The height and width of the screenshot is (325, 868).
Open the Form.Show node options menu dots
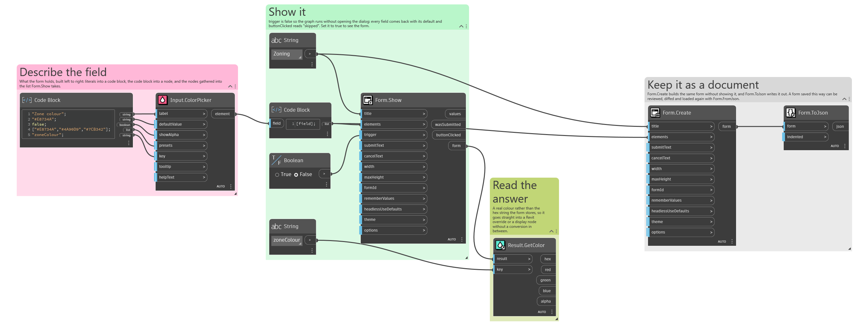462,239
